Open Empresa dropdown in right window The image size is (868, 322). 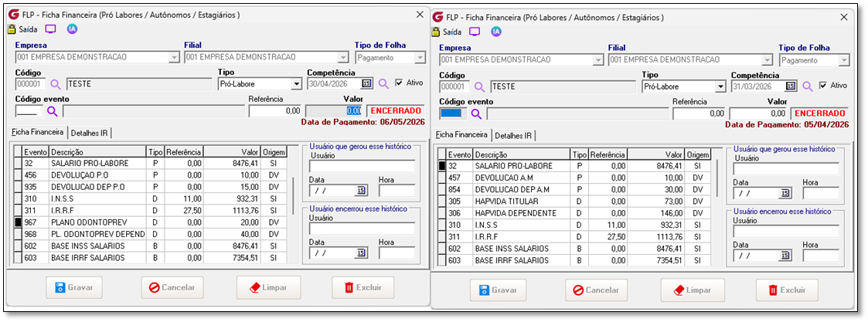pos(597,59)
